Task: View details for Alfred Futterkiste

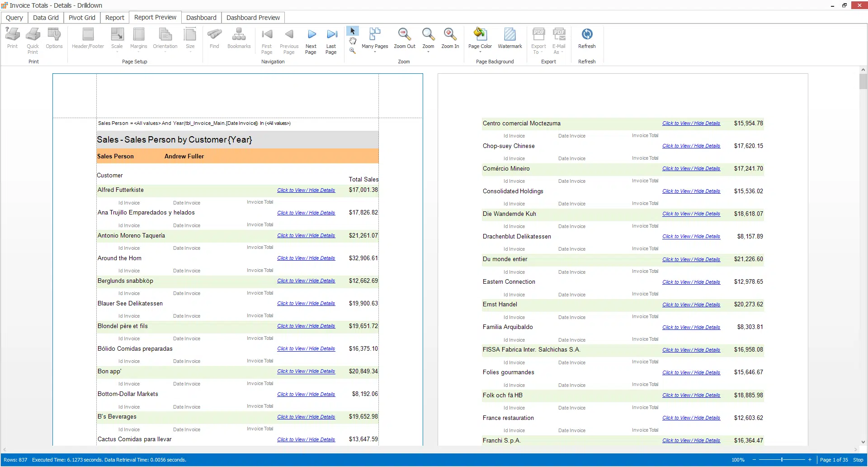Action: (x=306, y=190)
